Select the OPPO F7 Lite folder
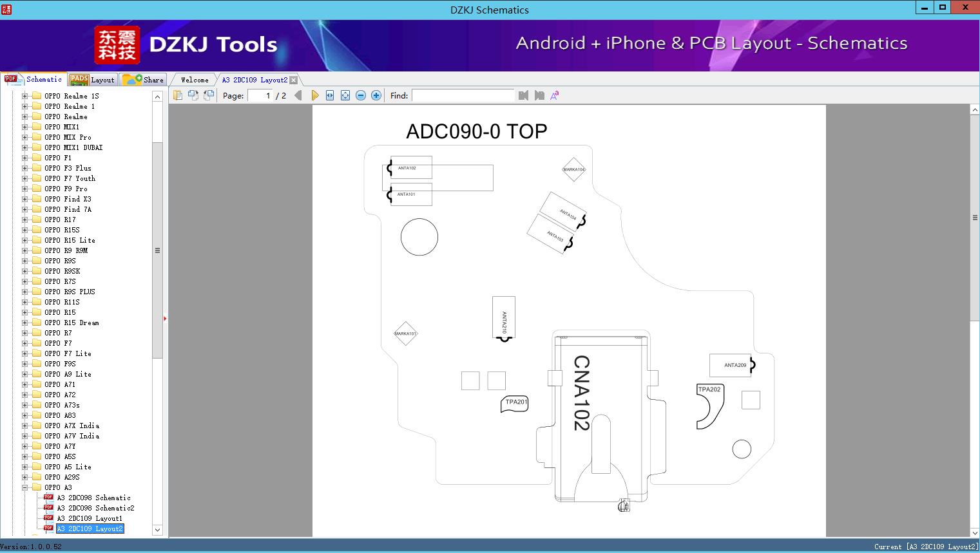 68,353
